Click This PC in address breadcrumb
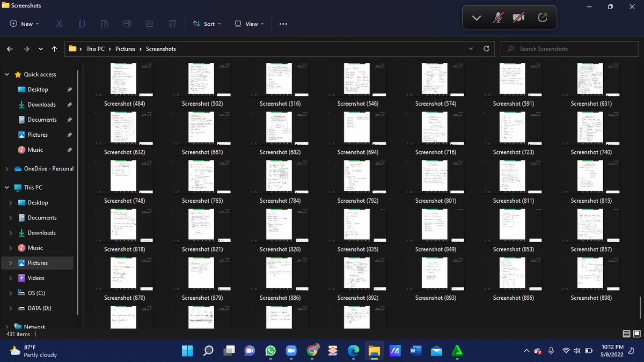Viewport: 644px width, 362px height. click(x=96, y=49)
